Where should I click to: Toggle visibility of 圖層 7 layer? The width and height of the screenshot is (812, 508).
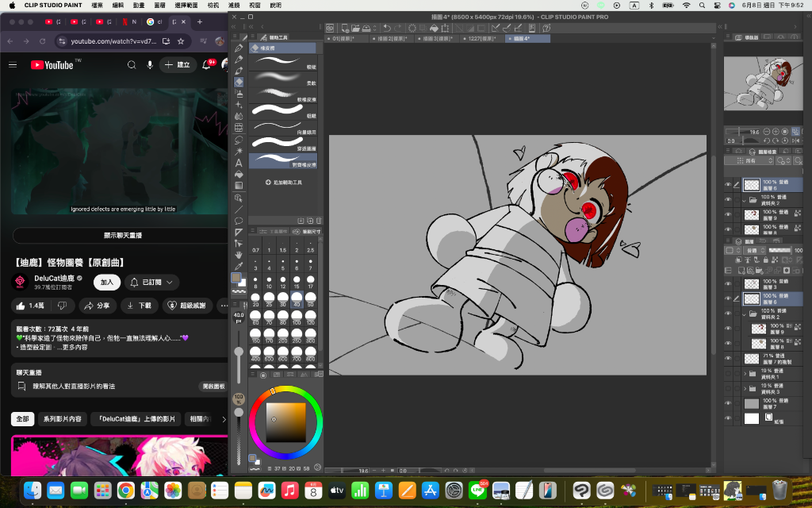pos(728,403)
